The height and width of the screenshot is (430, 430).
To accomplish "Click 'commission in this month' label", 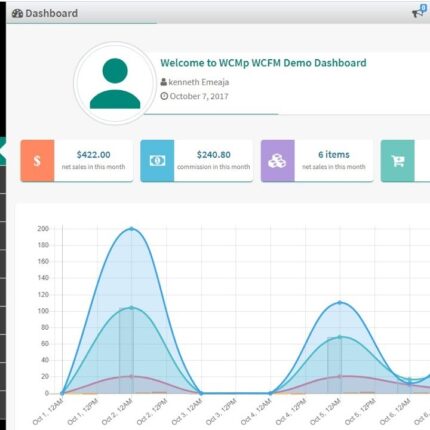I will coord(214,167).
